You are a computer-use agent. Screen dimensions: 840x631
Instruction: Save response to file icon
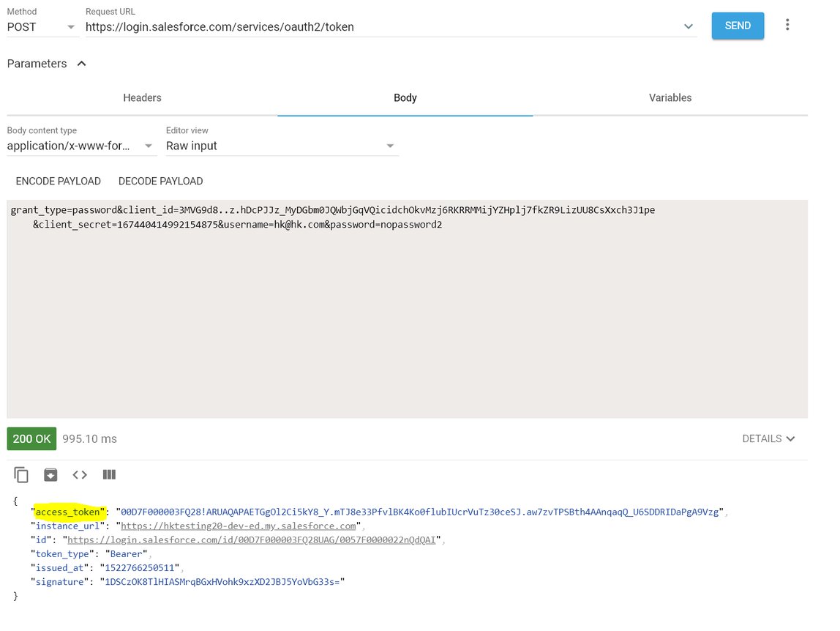[50, 475]
